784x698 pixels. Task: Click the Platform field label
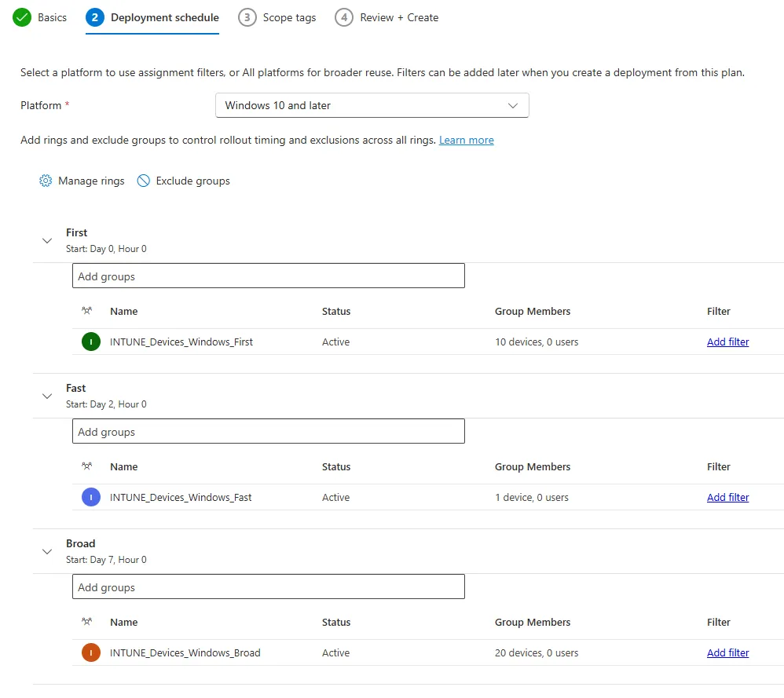pyautogui.click(x=41, y=105)
